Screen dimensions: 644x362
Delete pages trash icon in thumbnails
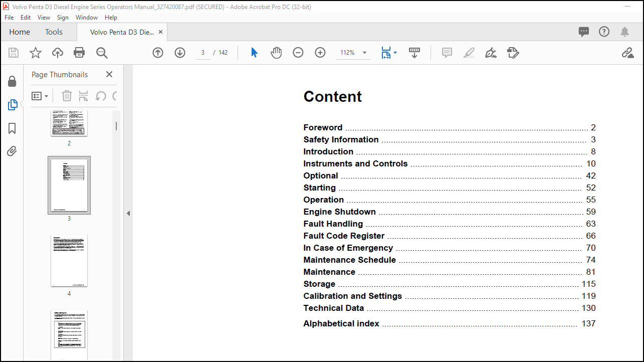67,96
